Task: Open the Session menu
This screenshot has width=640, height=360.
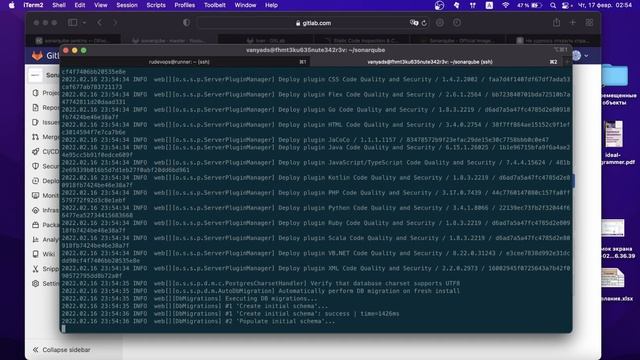Action: [x=127, y=5]
